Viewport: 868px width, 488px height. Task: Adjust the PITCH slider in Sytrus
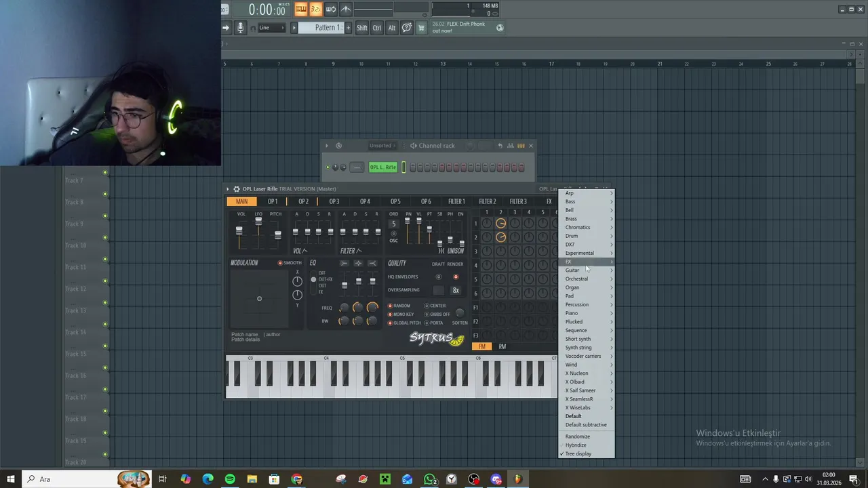tap(277, 235)
